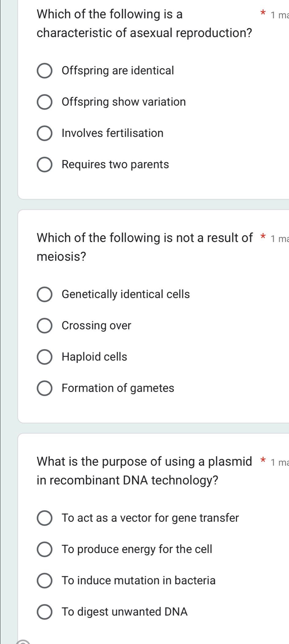This screenshot has width=289, height=644.
Task: Select the "Offspring are identical" option
Action: [45, 71]
